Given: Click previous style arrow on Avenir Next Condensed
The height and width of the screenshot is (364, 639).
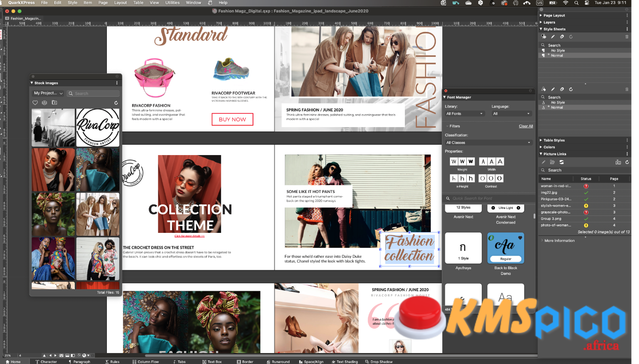Looking at the screenshot, I should 493,207.
